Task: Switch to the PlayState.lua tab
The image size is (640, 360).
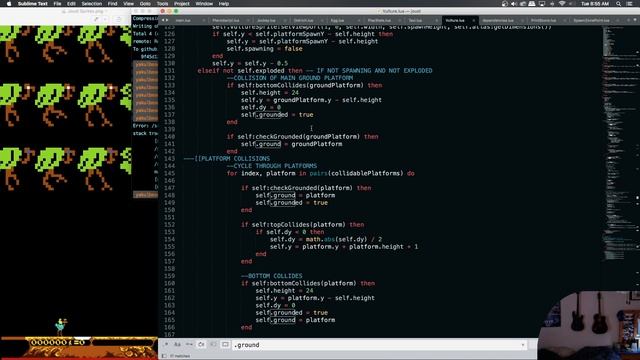Action: click(x=379, y=20)
